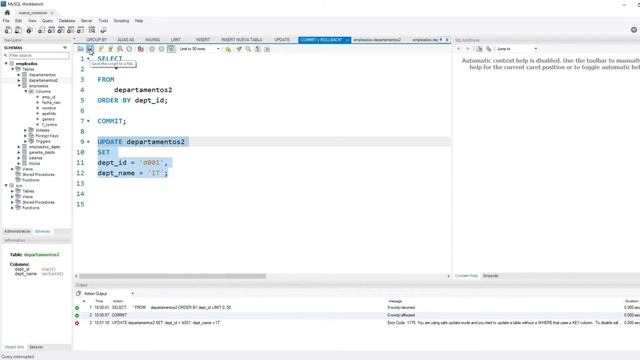Go to the home screen icon
This screenshot has height=360, width=640.
coord(7,13)
